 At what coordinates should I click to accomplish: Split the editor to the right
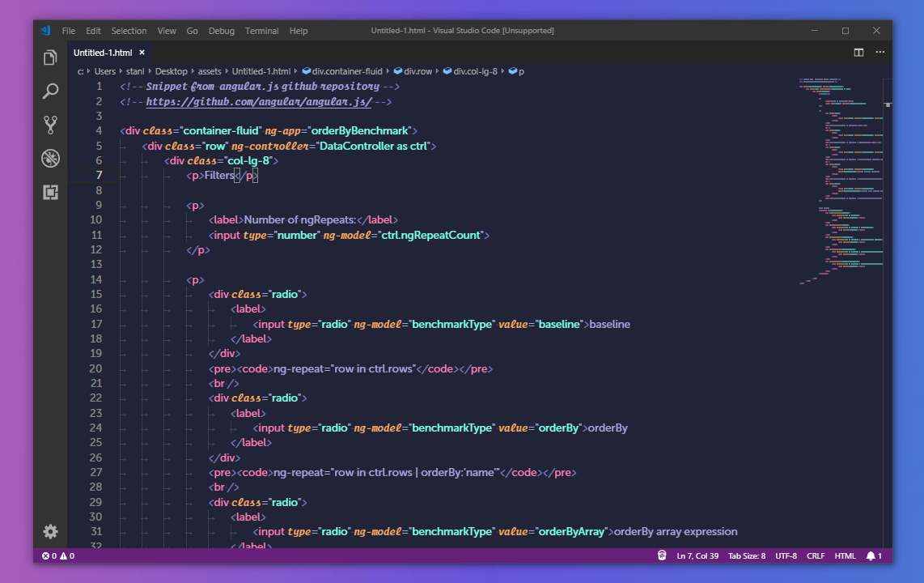pyautogui.click(x=858, y=53)
